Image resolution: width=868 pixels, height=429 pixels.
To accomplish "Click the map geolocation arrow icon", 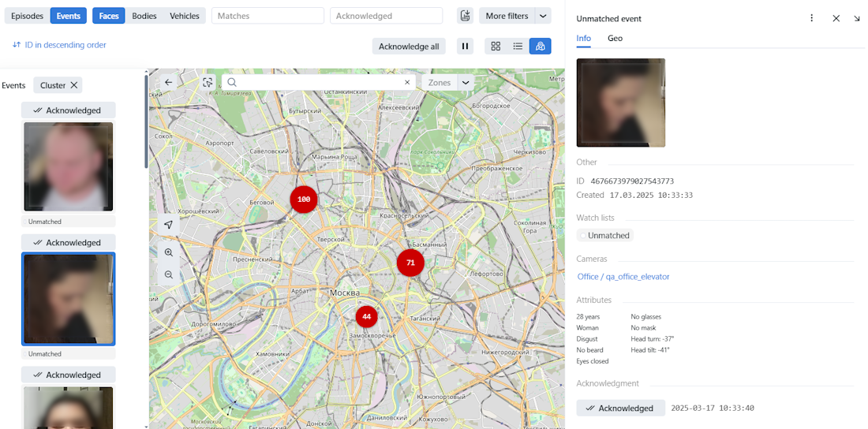I will click(169, 226).
